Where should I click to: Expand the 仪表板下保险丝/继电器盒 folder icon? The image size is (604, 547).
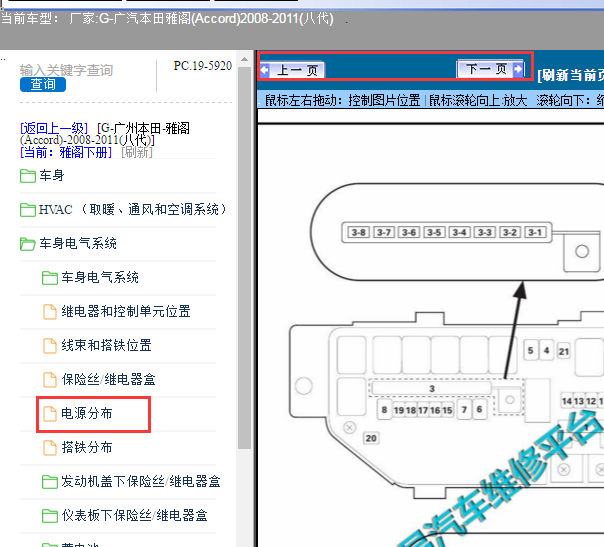click(x=50, y=515)
